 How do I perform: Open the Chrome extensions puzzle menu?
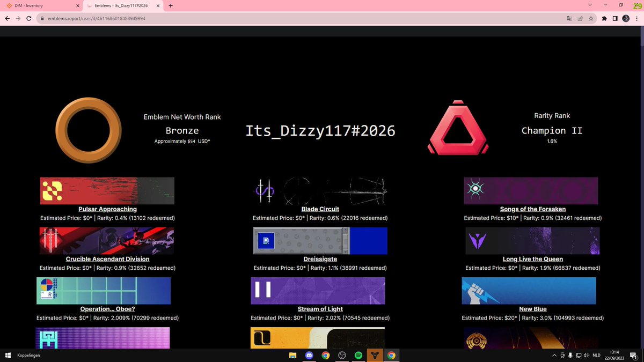(605, 18)
